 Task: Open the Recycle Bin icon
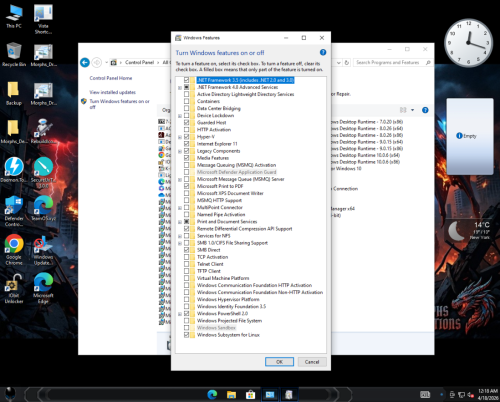click(x=14, y=54)
